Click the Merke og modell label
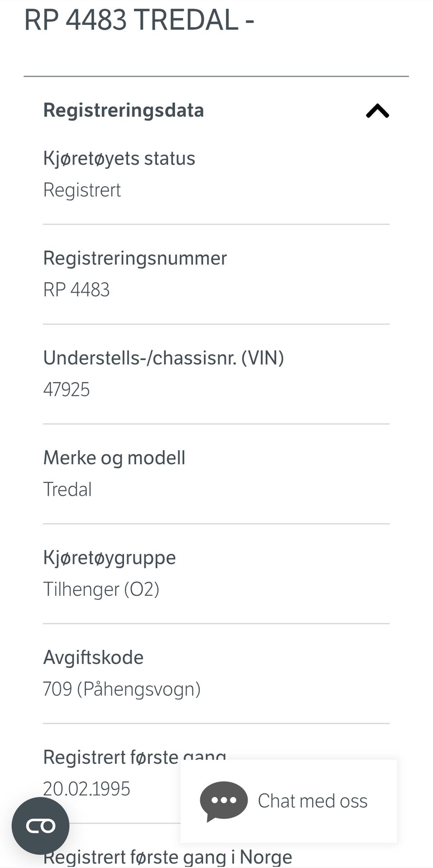This screenshot has height=868, width=433. click(x=114, y=458)
